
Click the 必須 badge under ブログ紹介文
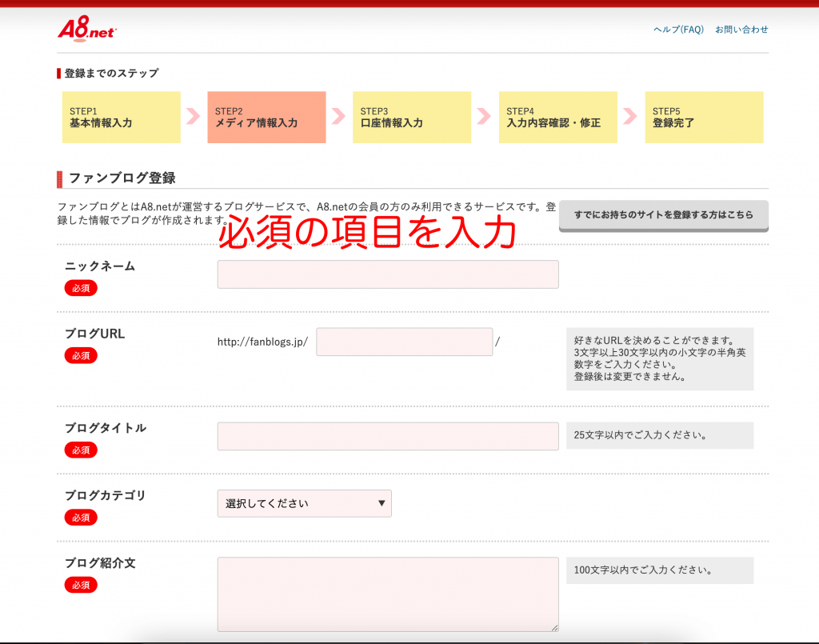click(81, 586)
